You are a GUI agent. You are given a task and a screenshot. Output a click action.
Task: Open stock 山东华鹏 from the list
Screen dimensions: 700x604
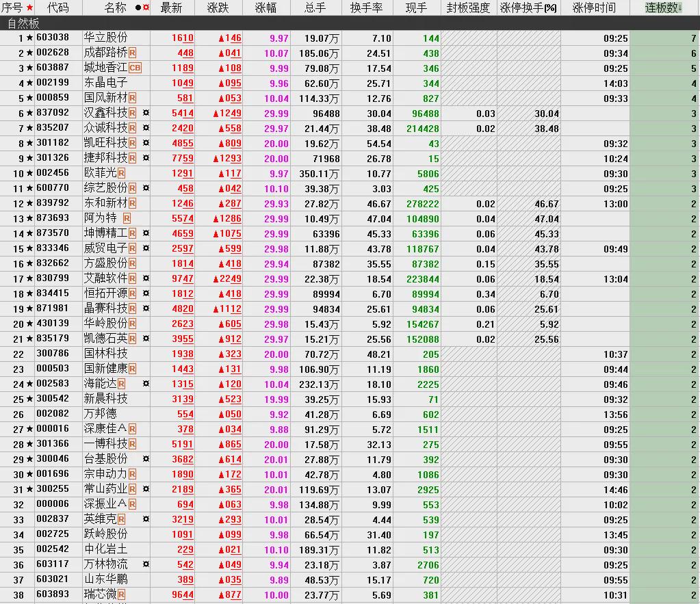tap(106, 579)
